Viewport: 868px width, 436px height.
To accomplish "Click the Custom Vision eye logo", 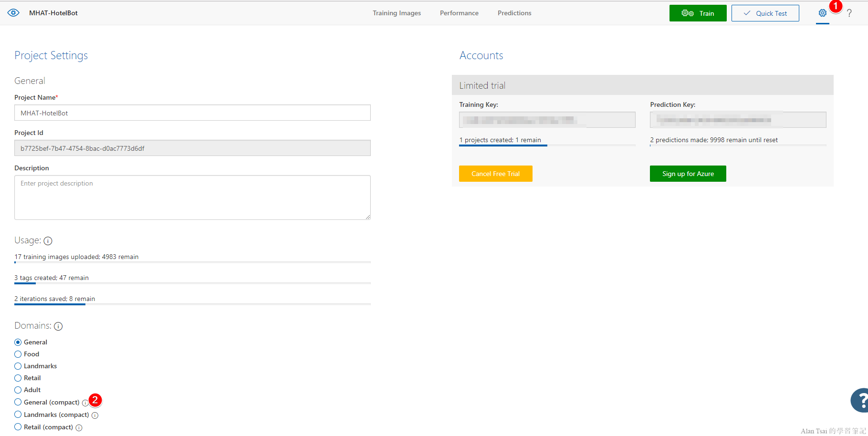I will pyautogui.click(x=13, y=13).
